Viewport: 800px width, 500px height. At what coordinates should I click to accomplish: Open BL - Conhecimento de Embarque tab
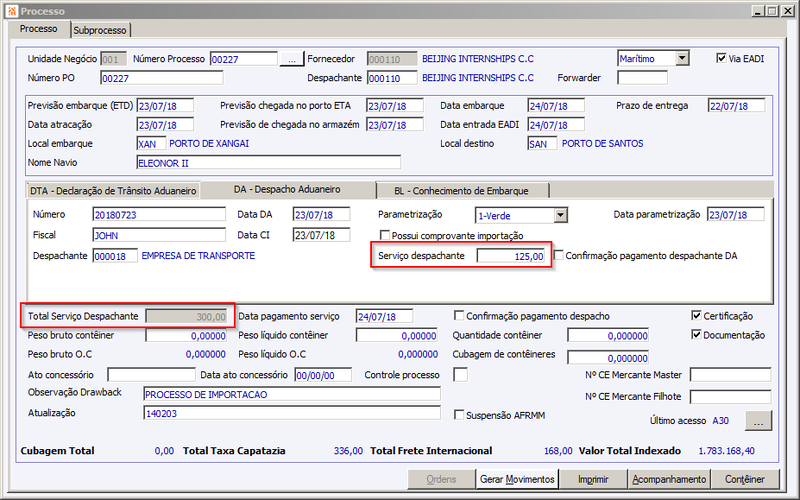tap(461, 191)
